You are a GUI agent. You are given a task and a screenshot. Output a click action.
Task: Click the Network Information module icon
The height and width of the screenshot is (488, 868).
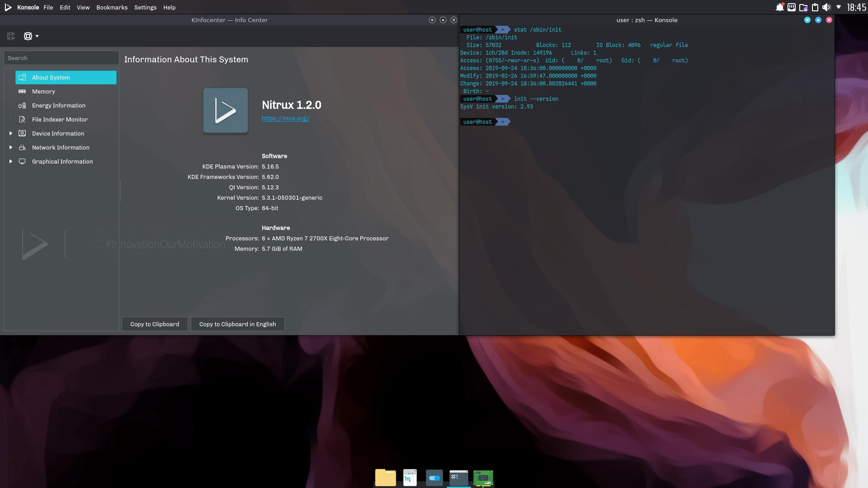(22, 147)
